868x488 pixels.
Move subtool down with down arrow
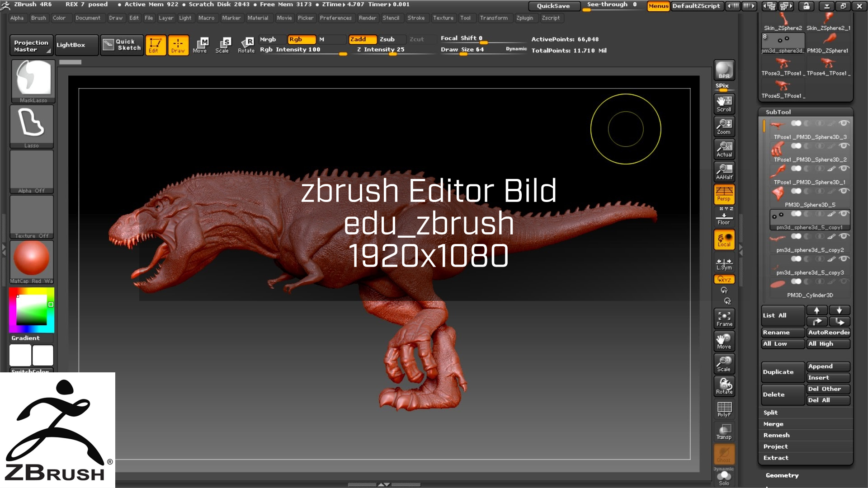[840, 310]
